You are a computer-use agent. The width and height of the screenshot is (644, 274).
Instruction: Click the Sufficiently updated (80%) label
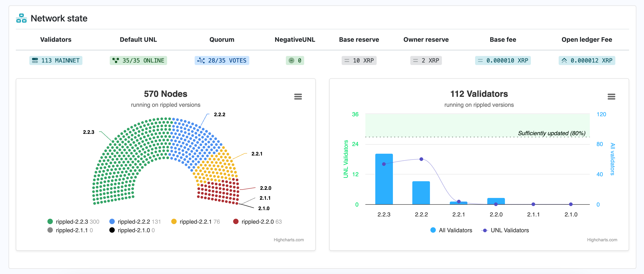tap(552, 133)
